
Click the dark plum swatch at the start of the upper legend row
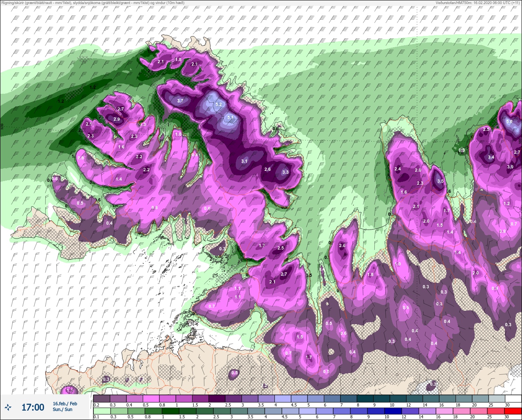point(102,398)
